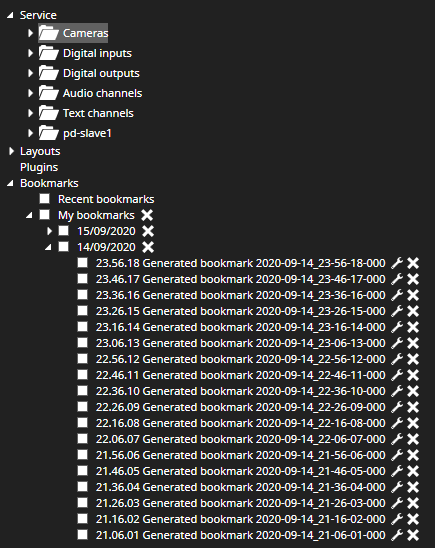Remove the 22.26.09 generated bookmark
The image size is (435, 548).
[413, 407]
